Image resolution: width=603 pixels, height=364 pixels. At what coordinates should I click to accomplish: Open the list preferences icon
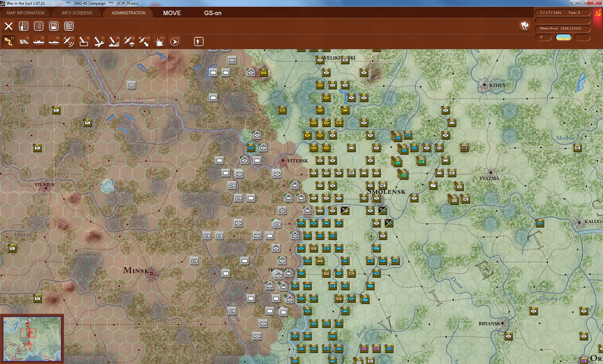pos(39,26)
